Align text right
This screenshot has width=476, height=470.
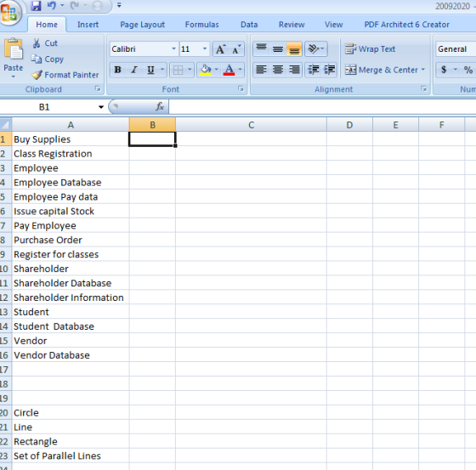(x=294, y=70)
